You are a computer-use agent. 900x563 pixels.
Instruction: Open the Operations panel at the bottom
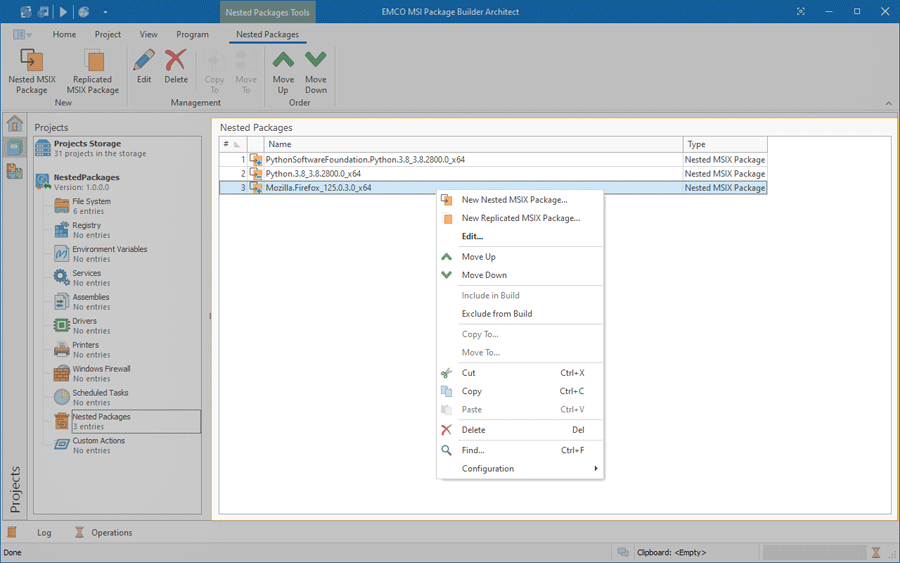103,533
